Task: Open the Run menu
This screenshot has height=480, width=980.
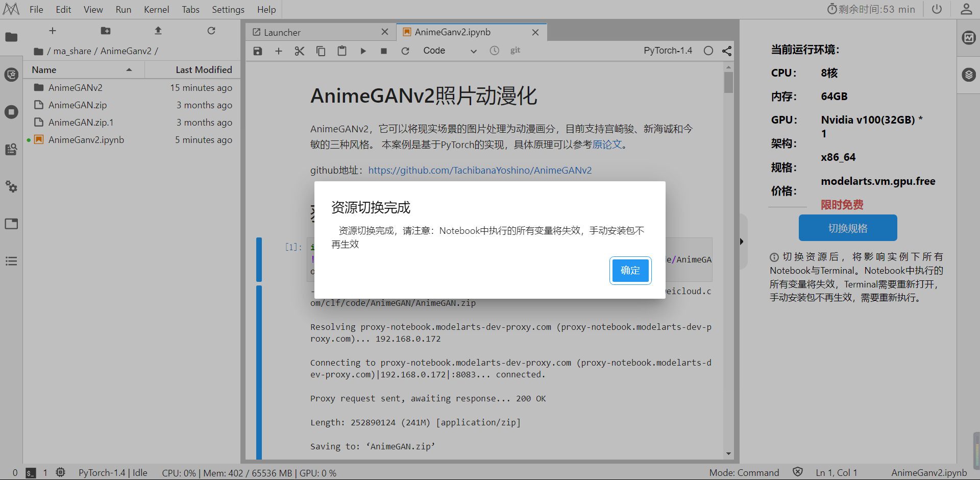Action: click(x=124, y=9)
